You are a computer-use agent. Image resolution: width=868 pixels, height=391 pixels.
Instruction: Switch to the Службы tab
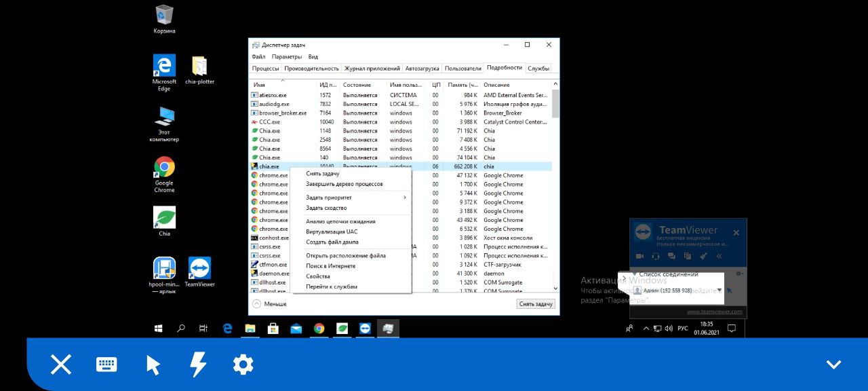pyautogui.click(x=538, y=69)
